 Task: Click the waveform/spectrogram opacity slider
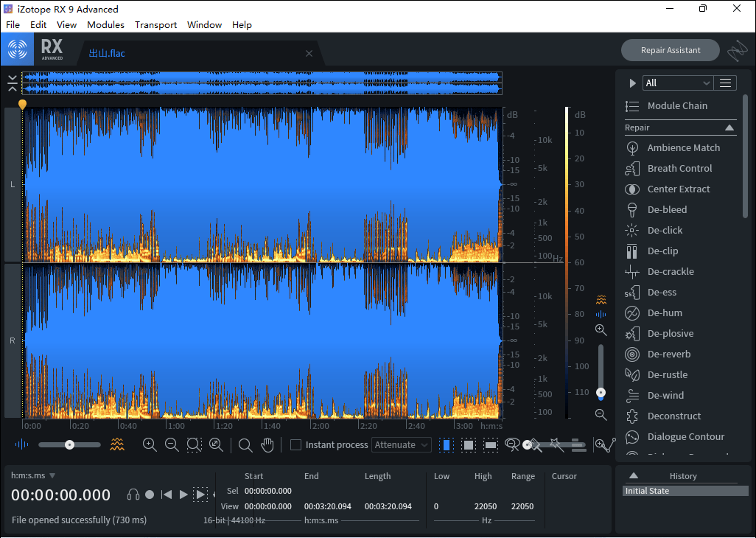pyautogui.click(x=69, y=444)
